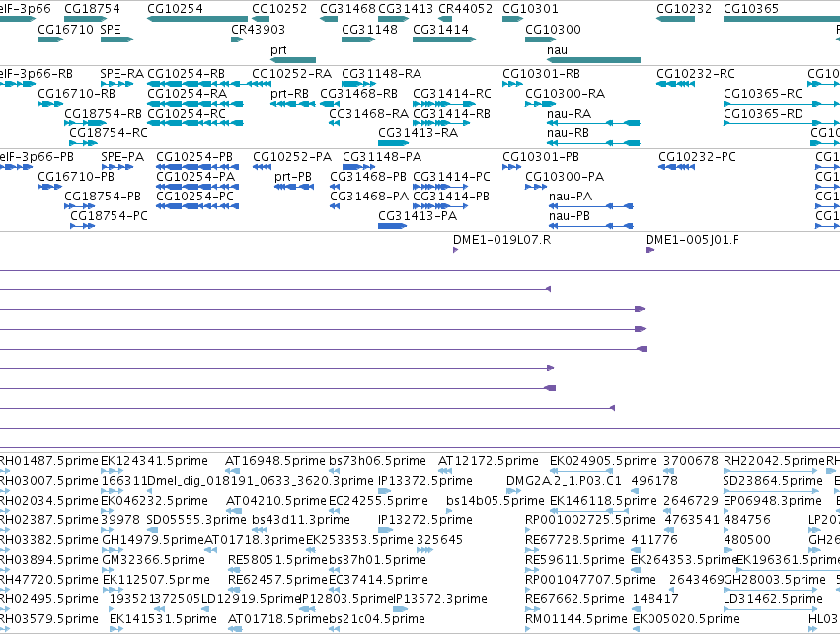
Task: Select the CG10300 gene label
Action: [x=554, y=29]
